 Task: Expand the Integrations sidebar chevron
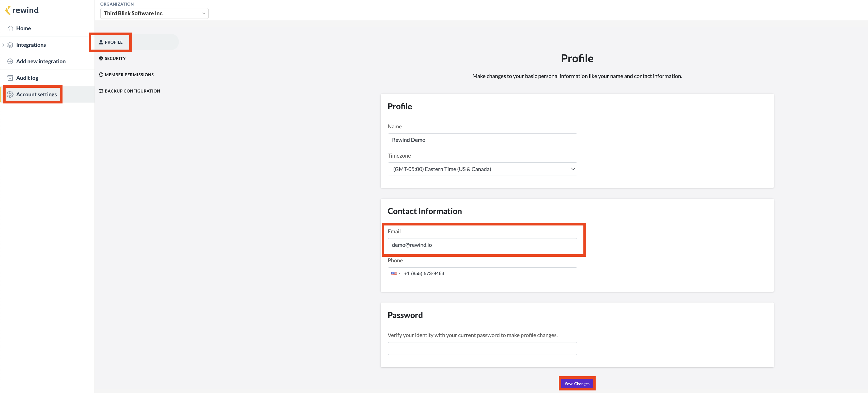3,45
